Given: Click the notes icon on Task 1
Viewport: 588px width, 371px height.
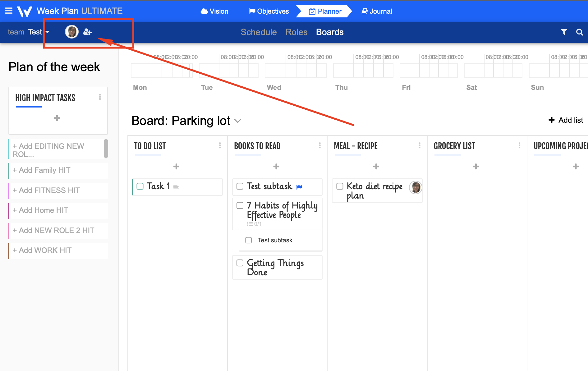Looking at the screenshot, I should pos(176,187).
